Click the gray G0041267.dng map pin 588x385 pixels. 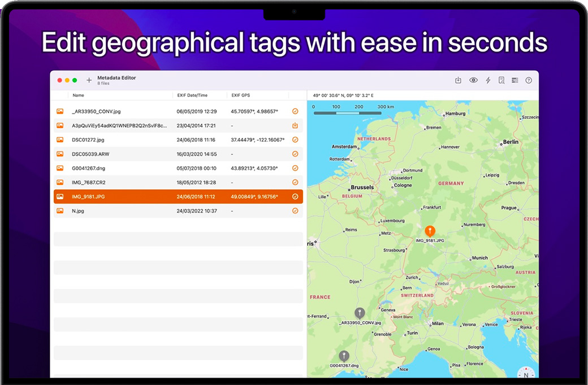pos(344,356)
